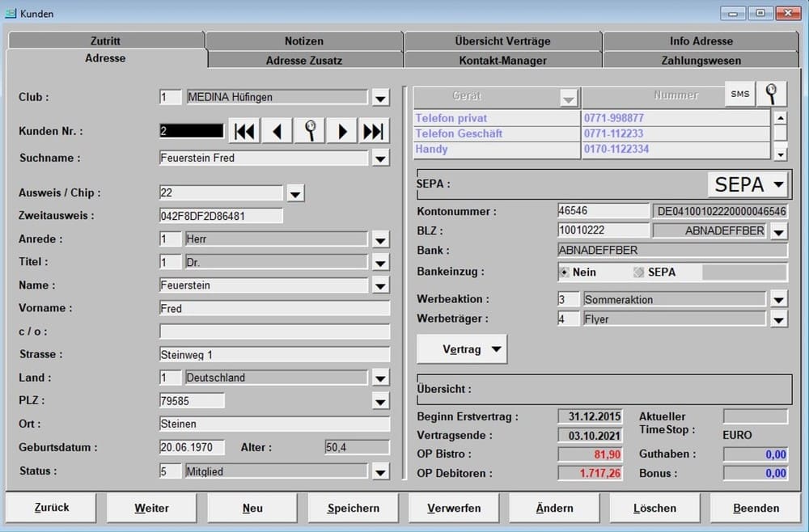Open the Werbeaktion dropdown
This screenshot has height=532, width=809.
coord(777,300)
